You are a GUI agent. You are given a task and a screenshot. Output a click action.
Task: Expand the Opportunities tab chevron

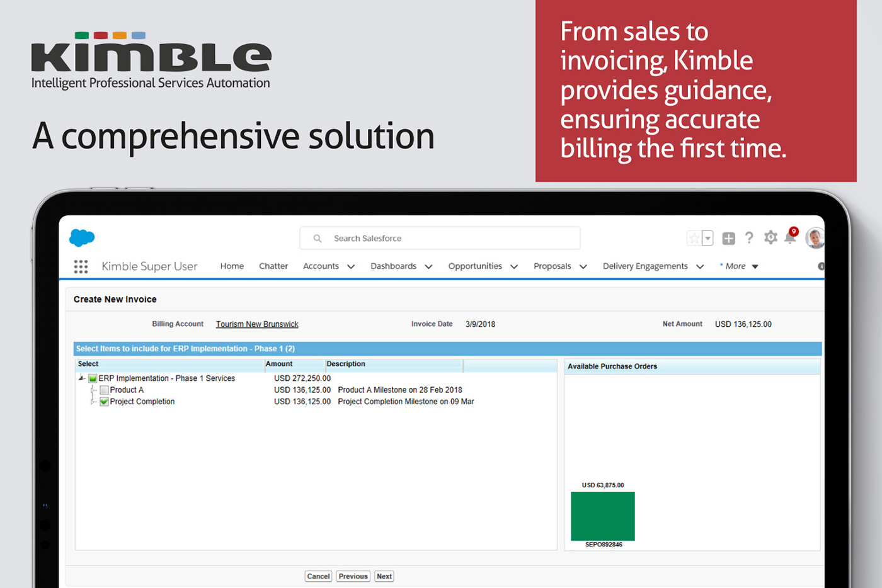pos(514,267)
